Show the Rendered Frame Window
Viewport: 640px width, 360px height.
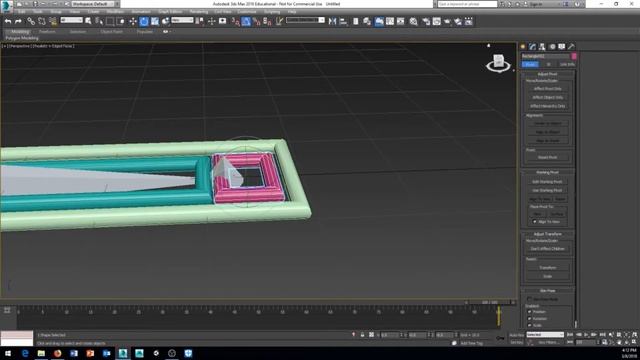(x=436, y=21)
